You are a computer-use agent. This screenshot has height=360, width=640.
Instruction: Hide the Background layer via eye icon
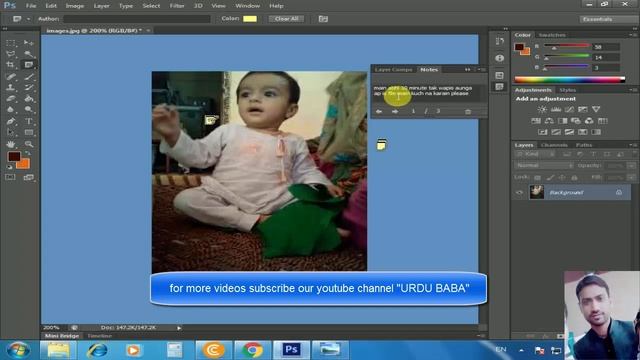coord(520,193)
